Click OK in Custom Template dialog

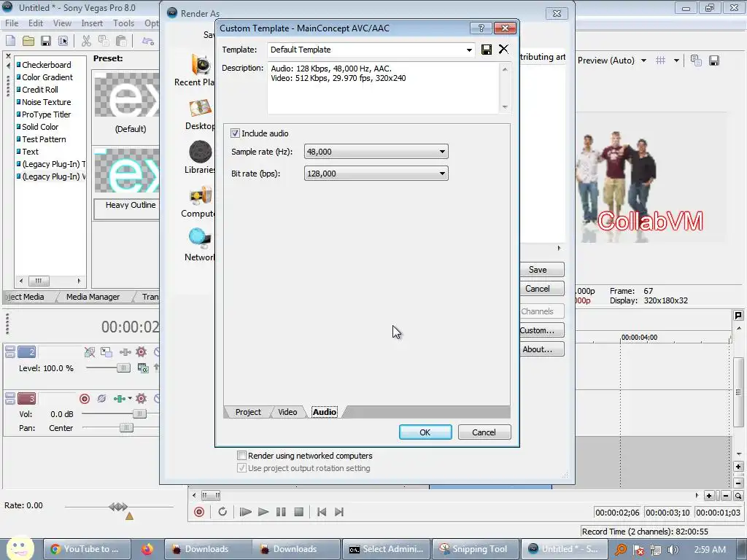tap(425, 432)
